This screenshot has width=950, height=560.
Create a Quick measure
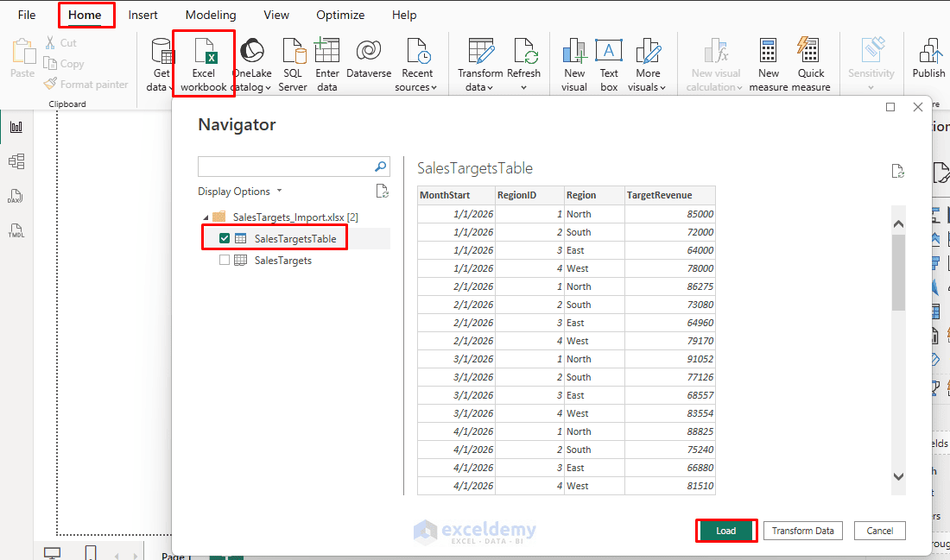[811, 65]
